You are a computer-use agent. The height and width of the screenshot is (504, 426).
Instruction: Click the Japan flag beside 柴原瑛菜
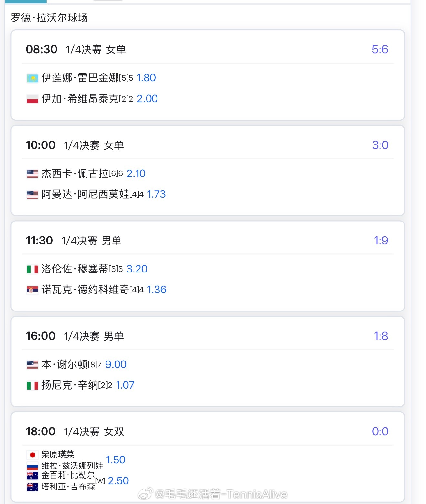(32, 455)
